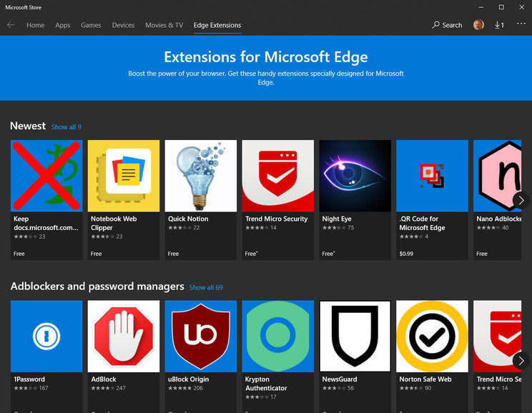Open the three-dot more options menu

coord(521,24)
